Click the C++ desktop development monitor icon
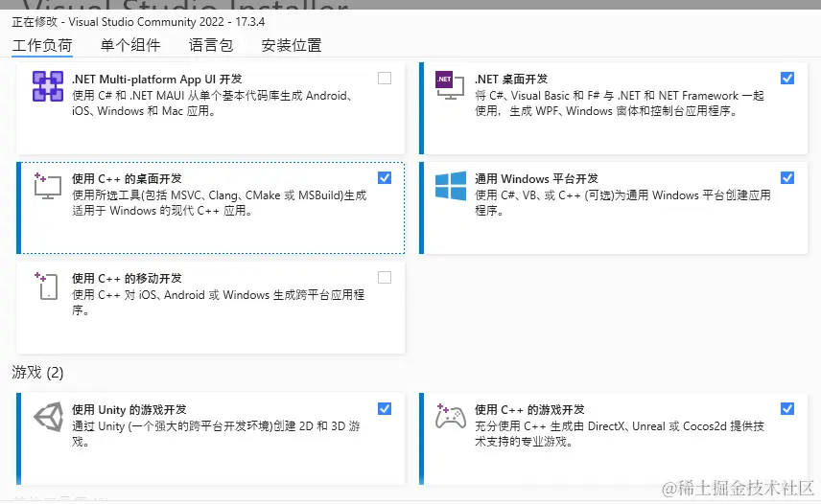 [x=48, y=186]
